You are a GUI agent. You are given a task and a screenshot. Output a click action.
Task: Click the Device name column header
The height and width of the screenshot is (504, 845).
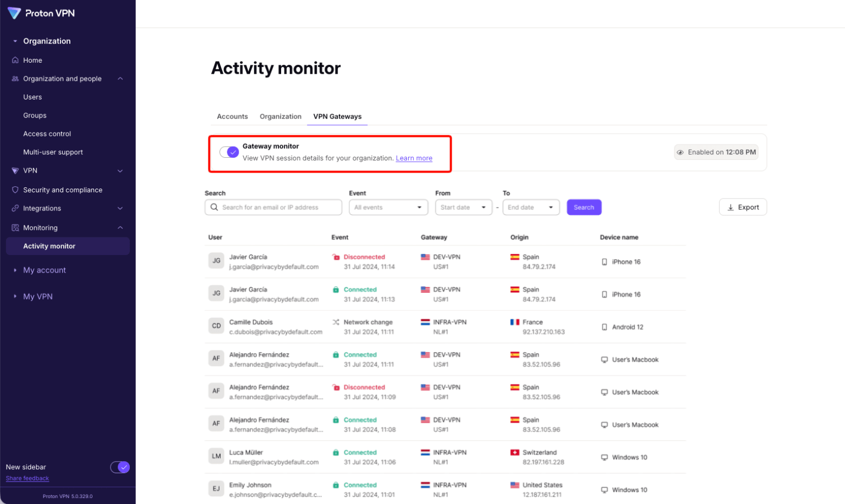pyautogui.click(x=619, y=237)
